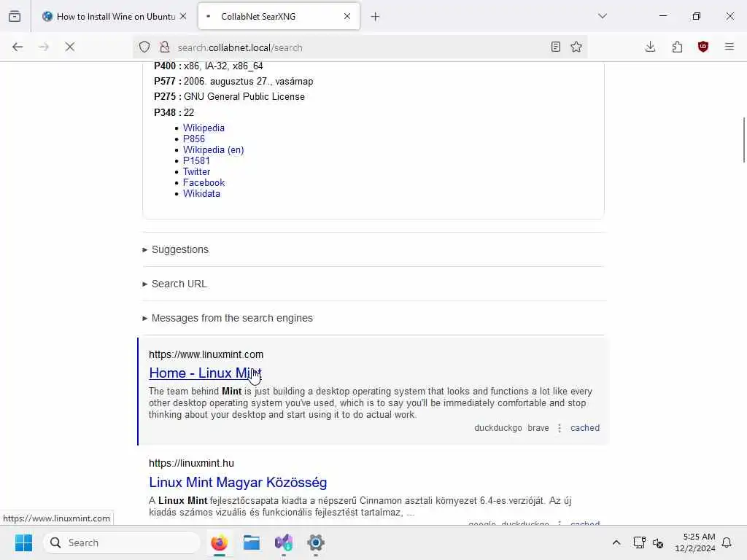The height and width of the screenshot is (560, 747).
Task: Click the taskbar Search box
Action: pos(122,542)
